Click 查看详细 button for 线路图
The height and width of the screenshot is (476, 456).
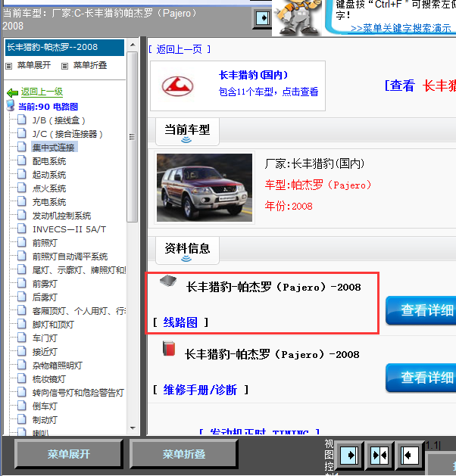420,310
